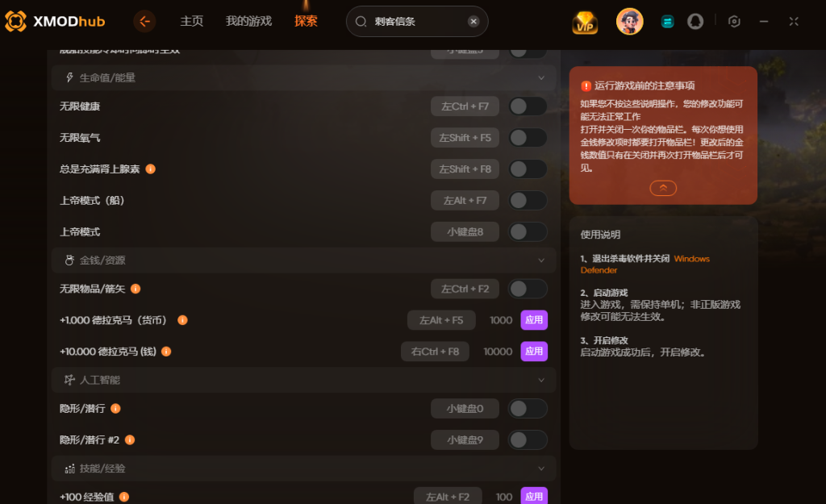Open the user avatar profile

(629, 22)
